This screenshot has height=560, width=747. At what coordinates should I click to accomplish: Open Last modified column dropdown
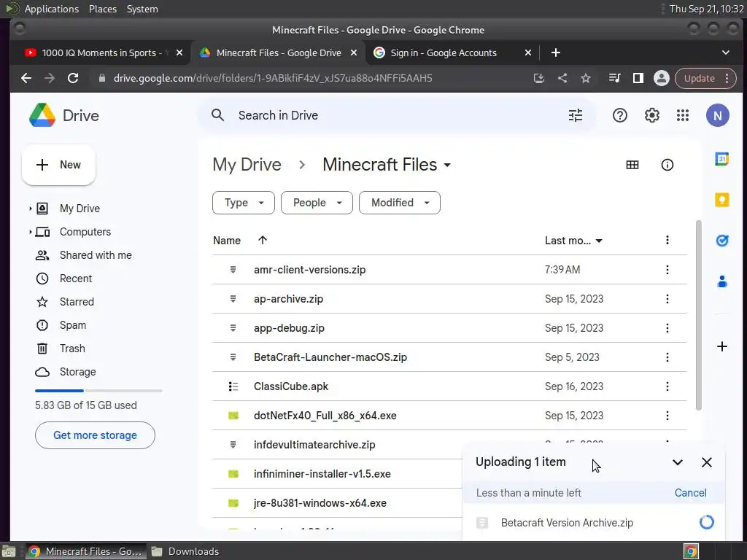click(x=599, y=241)
